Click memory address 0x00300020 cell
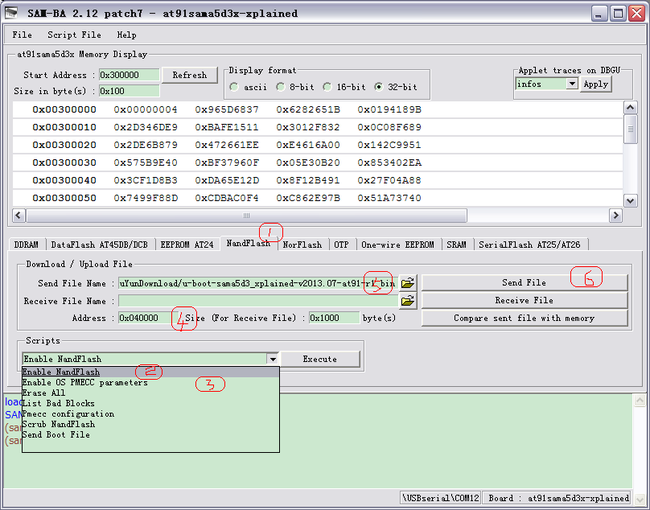This screenshot has height=510, width=650. click(64, 145)
